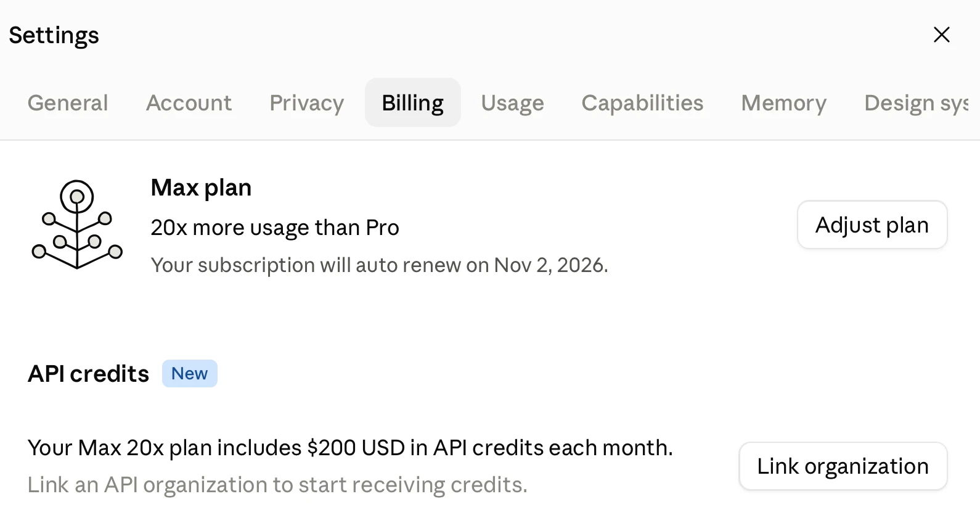Viewport: 980px width, 528px height.
Task: Open the Usage tab
Action: coord(512,102)
